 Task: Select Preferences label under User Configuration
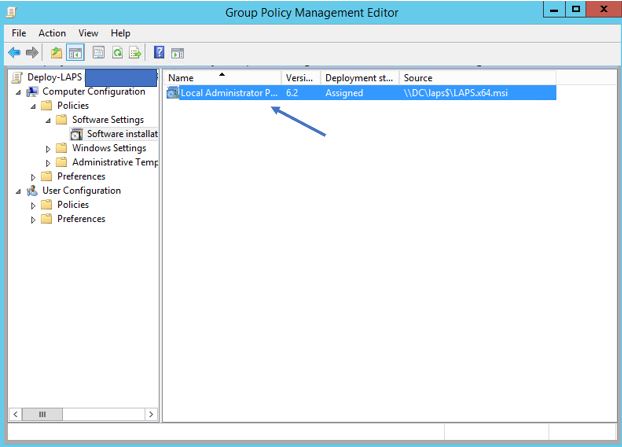(81, 219)
